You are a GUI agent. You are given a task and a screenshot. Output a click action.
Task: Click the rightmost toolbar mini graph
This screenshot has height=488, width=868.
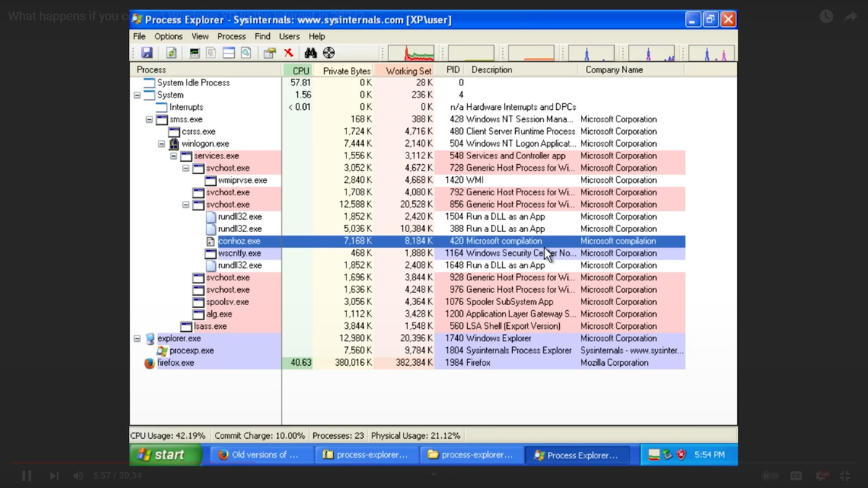pyautogui.click(x=711, y=53)
